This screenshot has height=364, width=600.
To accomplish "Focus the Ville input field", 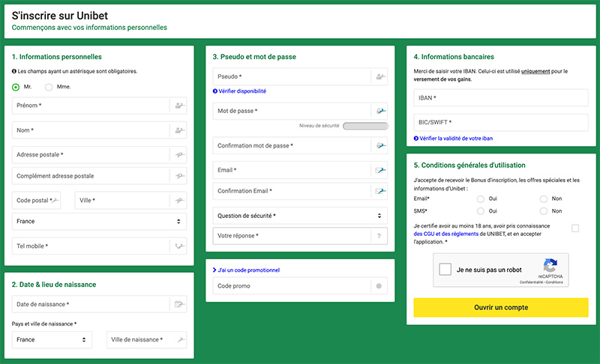I will (x=130, y=200).
